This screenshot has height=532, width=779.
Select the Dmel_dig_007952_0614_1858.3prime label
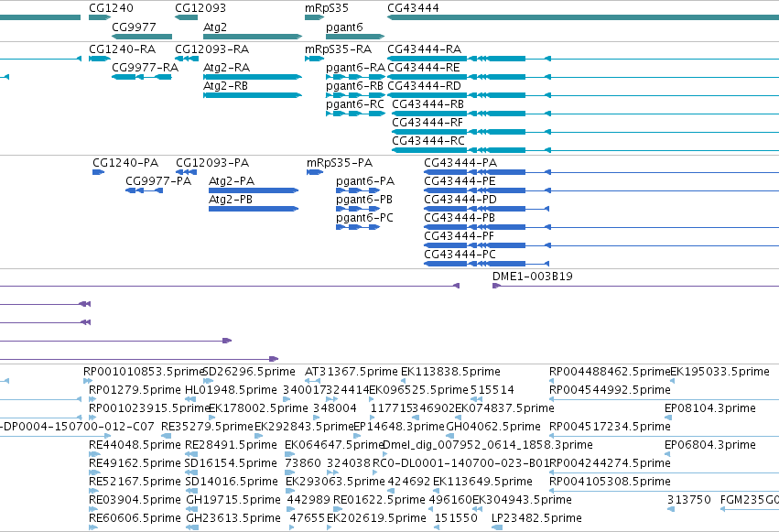488,445
